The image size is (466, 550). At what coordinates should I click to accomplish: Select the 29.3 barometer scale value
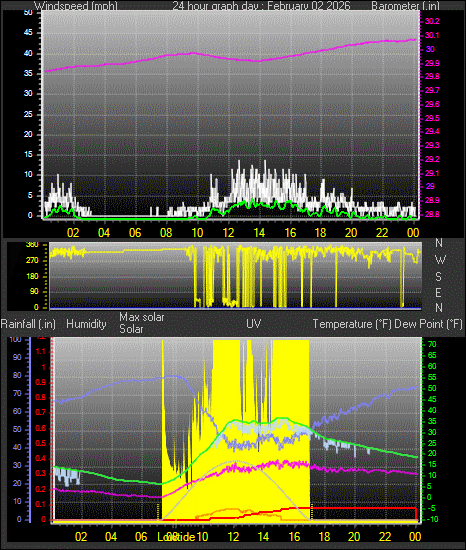tap(432, 146)
